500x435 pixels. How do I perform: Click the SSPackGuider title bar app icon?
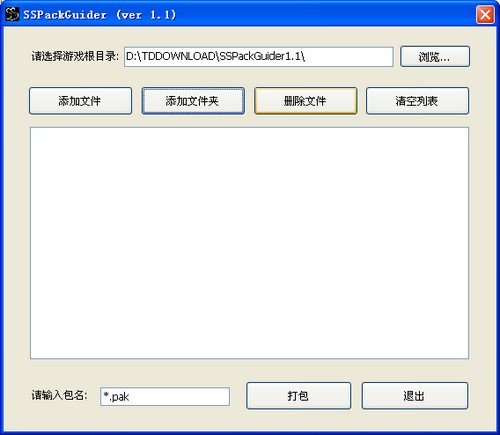click(x=12, y=14)
